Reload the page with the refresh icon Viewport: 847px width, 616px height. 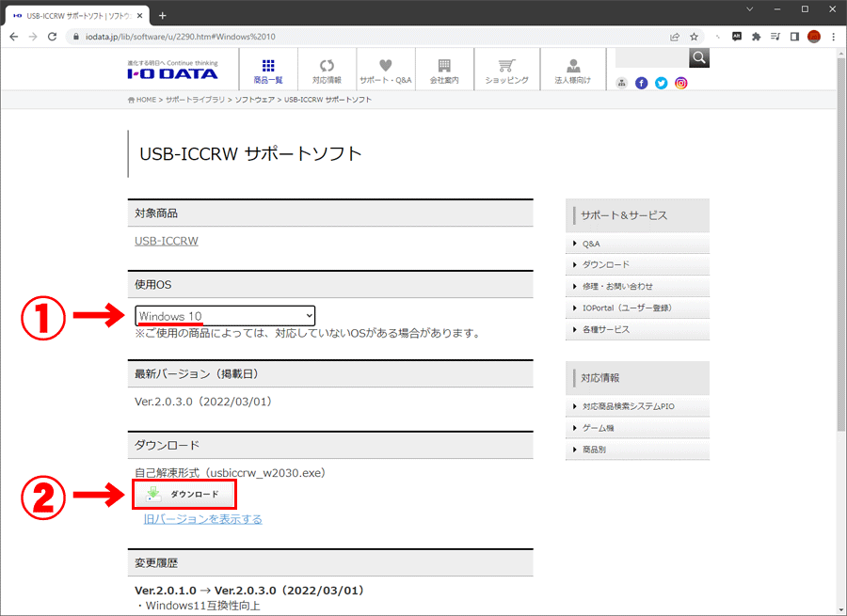(x=53, y=37)
